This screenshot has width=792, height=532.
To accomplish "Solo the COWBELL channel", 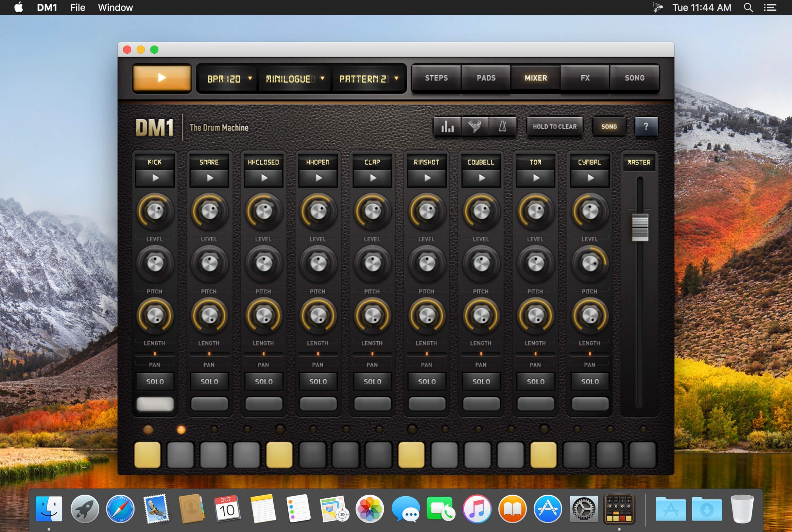I will point(481,382).
